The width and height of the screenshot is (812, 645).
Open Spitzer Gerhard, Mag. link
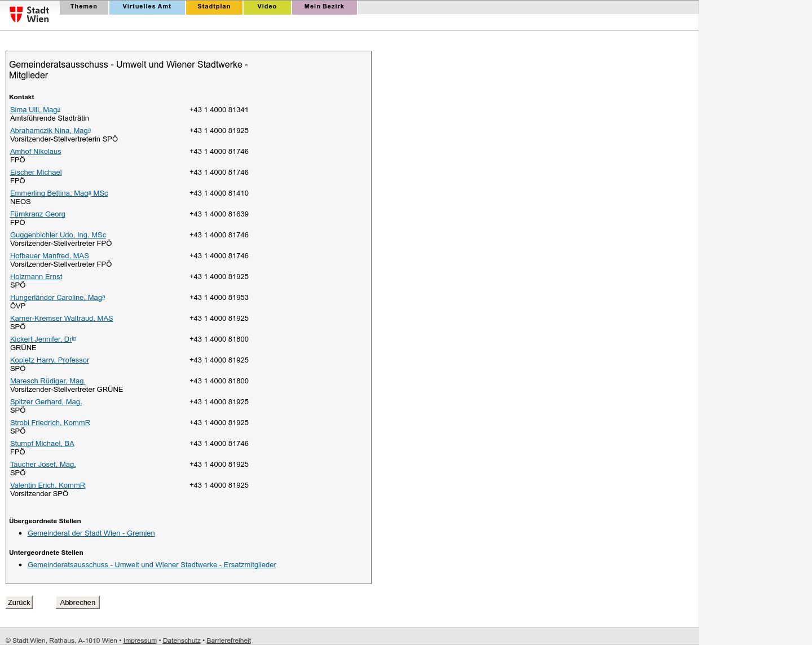pos(46,402)
